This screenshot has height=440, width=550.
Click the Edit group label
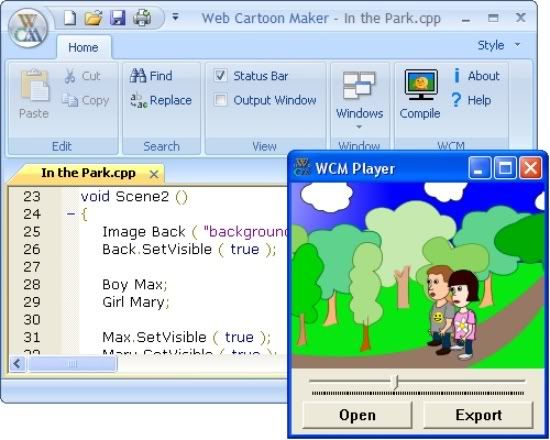pos(62,146)
